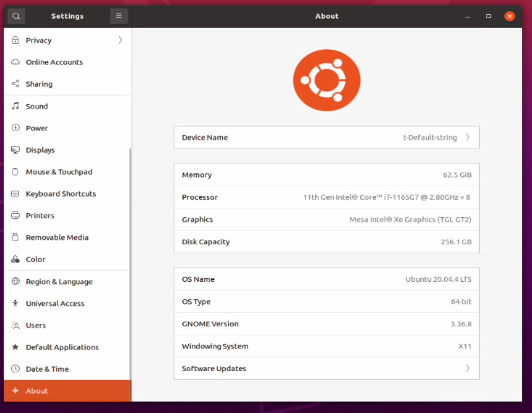Viewport: 532px width, 413px height.
Task: Close the Settings window
Action: 509,16
